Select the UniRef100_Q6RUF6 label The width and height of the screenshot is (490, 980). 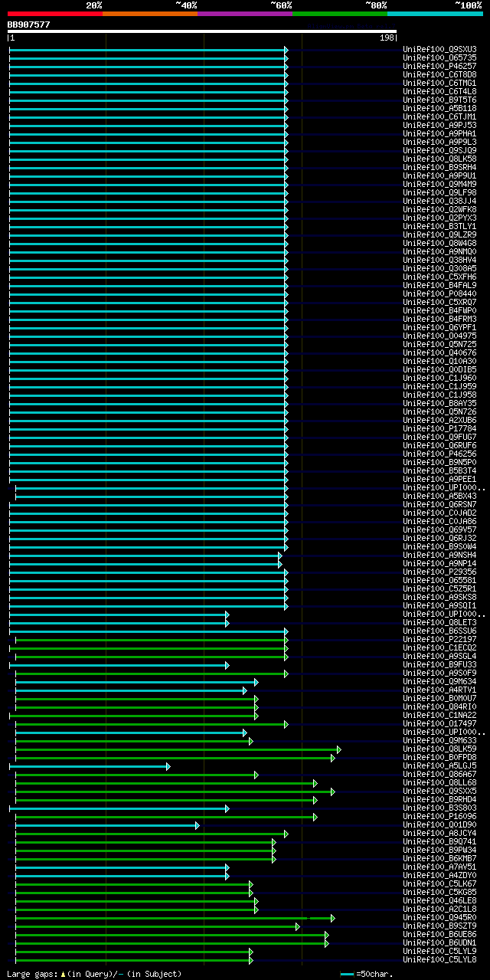coord(439,445)
